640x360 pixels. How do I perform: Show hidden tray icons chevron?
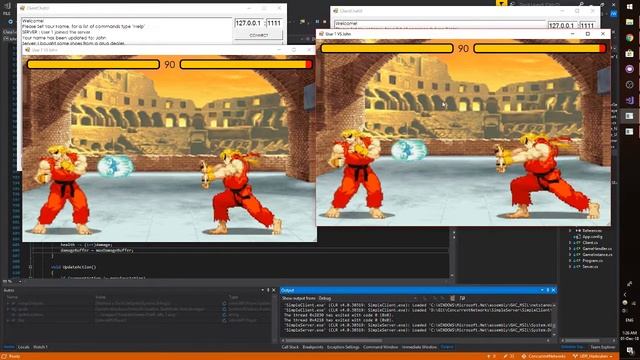click(625, 294)
